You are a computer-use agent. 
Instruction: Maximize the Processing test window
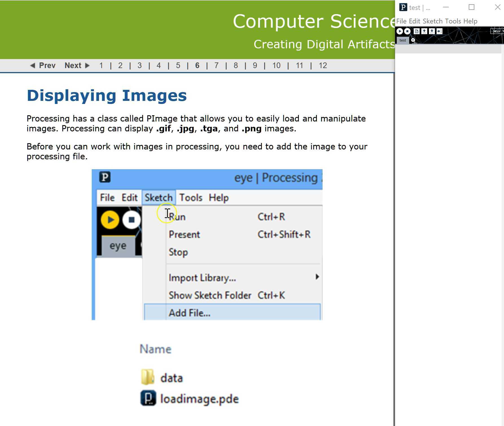472,7
